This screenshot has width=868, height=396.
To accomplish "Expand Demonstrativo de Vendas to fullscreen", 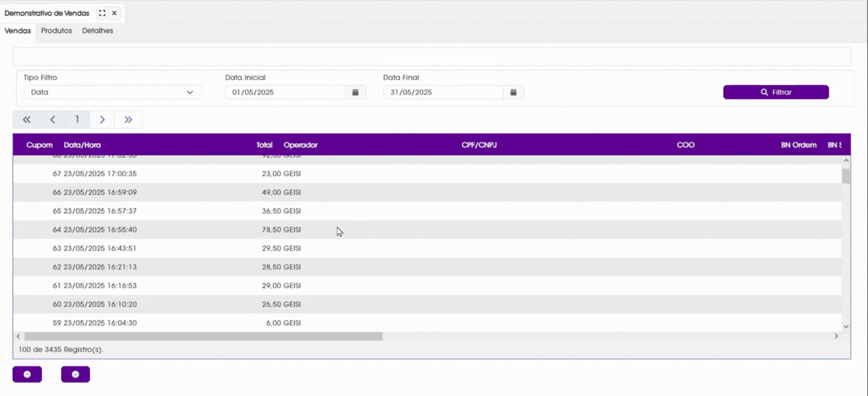I will tap(102, 13).
